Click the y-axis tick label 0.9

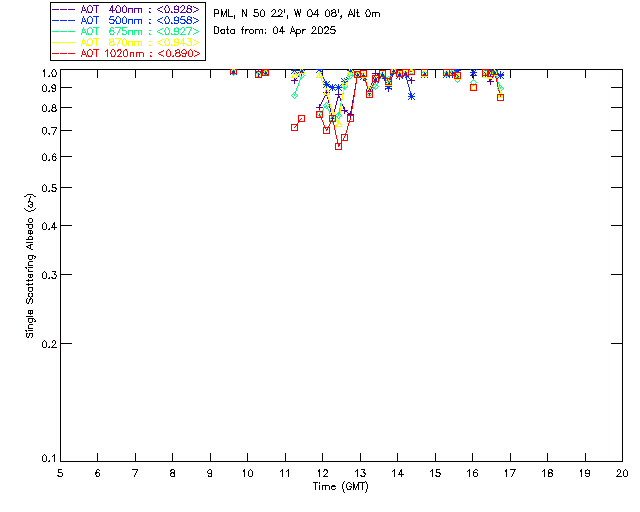(x=49, y=88)
